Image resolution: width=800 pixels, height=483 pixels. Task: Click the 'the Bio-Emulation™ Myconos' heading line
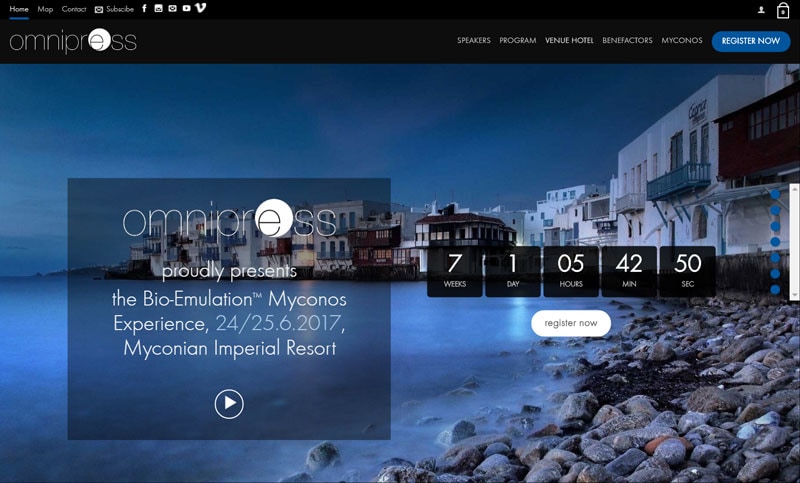click(x=229, y=299)
